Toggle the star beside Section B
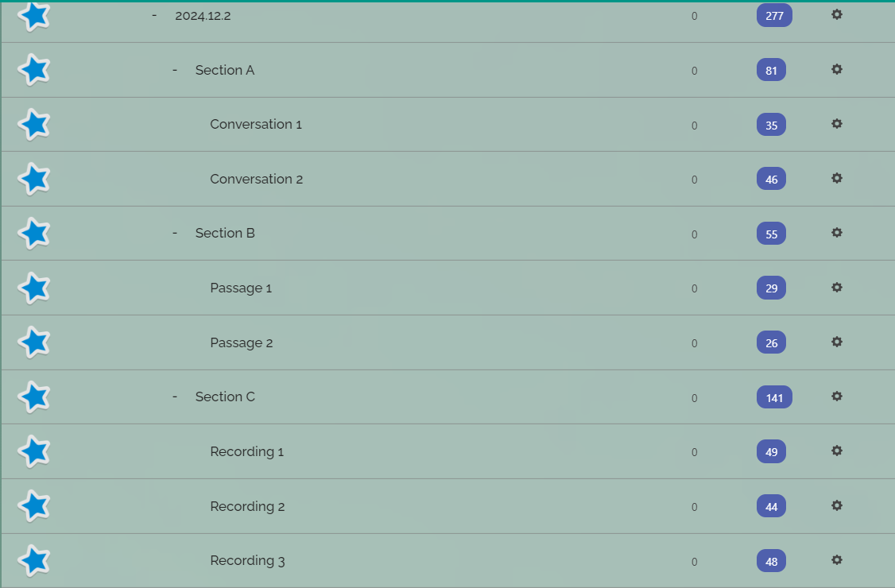This screenshot has width=895, height=588. point(34,234)
